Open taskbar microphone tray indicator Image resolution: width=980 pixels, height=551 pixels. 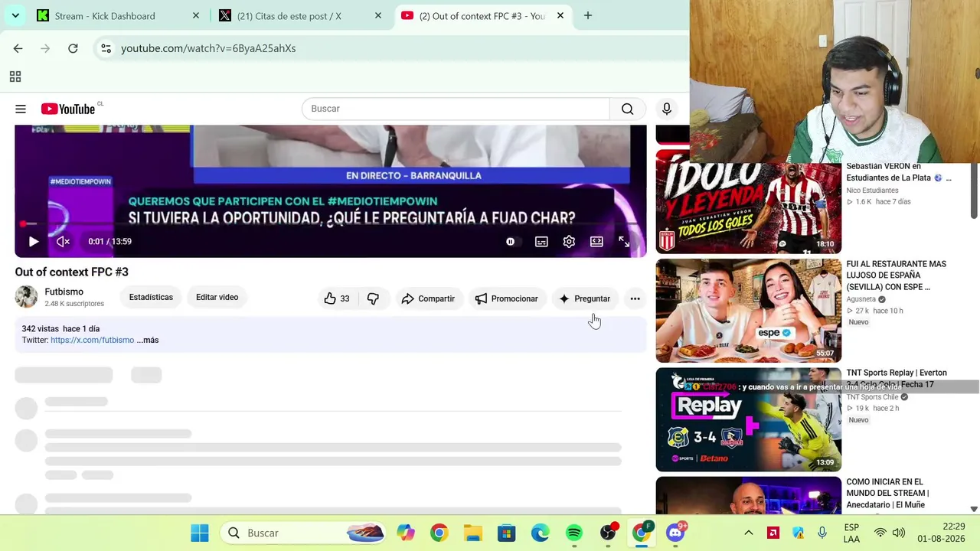pyautogui.click(x=822, y=533)
